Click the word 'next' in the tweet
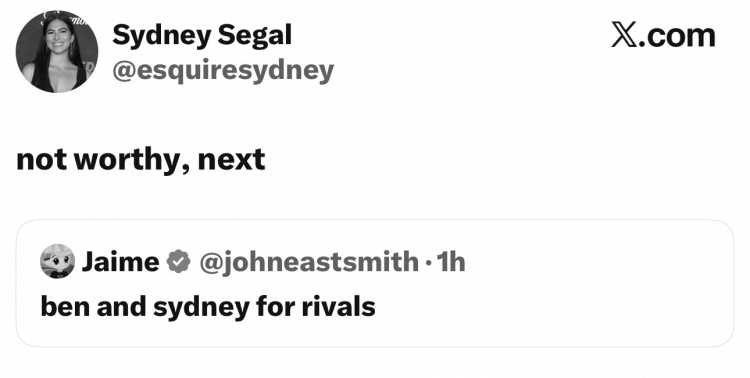Image resolution: width=750 pixels, height=378 pixels. pyautogui.click(x=232, y=160)
